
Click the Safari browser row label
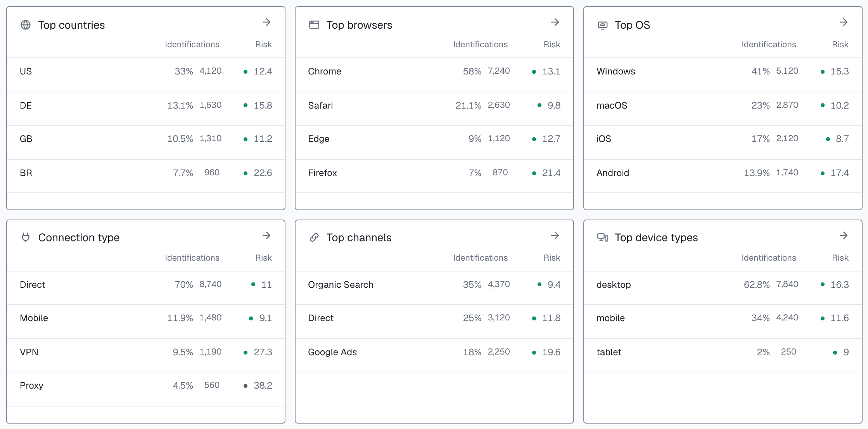tap(320, 106)
